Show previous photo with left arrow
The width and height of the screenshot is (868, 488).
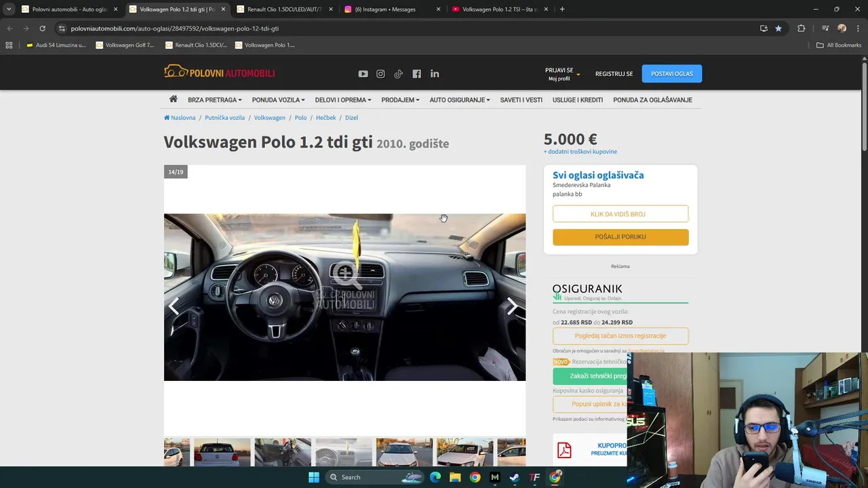(x=174, y=306)
